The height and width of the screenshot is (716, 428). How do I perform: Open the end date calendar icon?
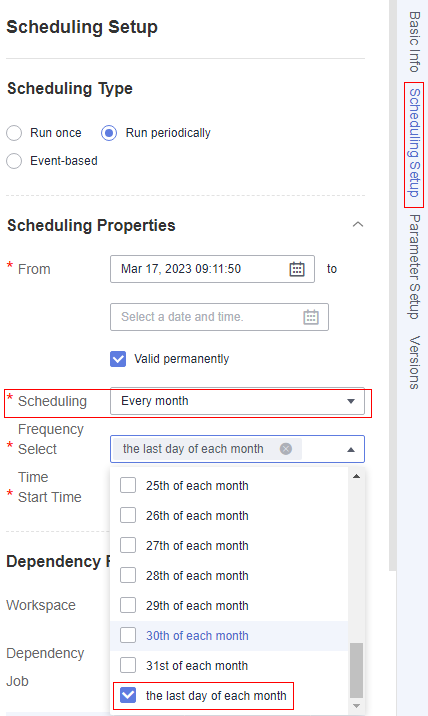(311, 317)
